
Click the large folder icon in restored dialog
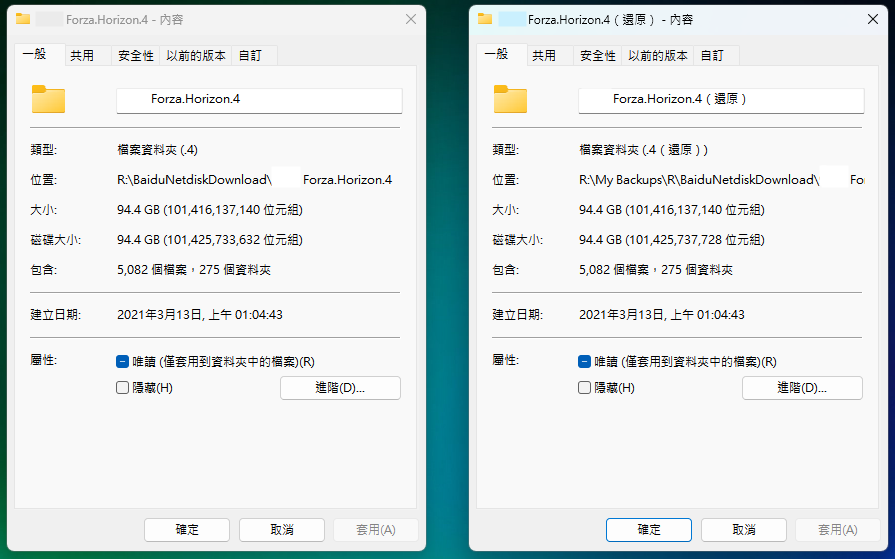(510, 99)
